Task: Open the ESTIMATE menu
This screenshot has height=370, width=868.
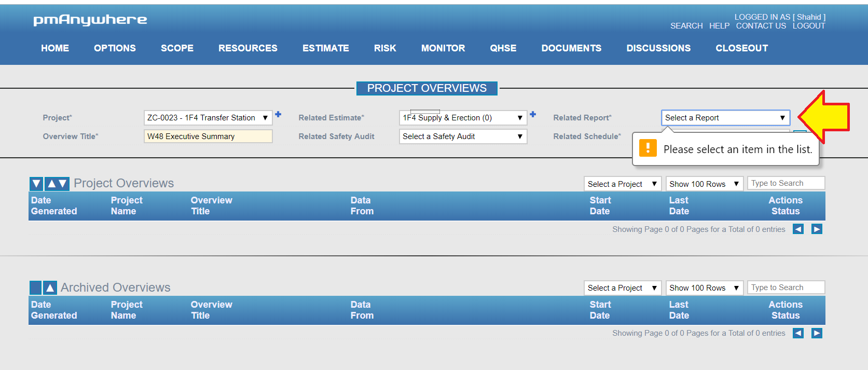Action: click(x=325, y=48)
